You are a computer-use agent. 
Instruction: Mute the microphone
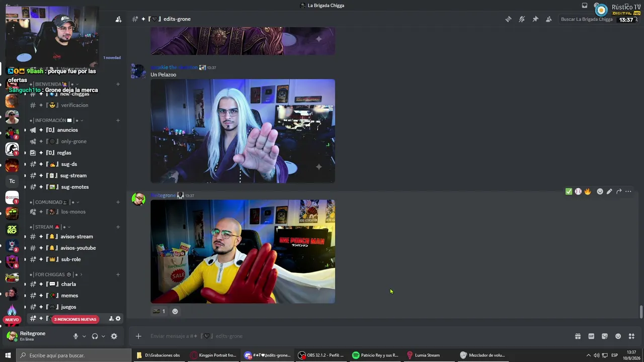coord(76,336)
